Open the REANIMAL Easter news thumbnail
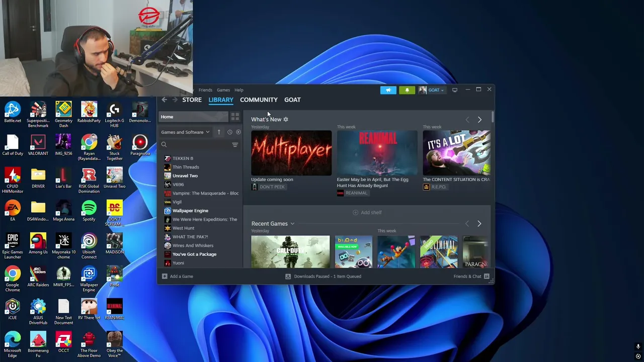The width and height of the screenshot is (644, 362). point(377,153)
